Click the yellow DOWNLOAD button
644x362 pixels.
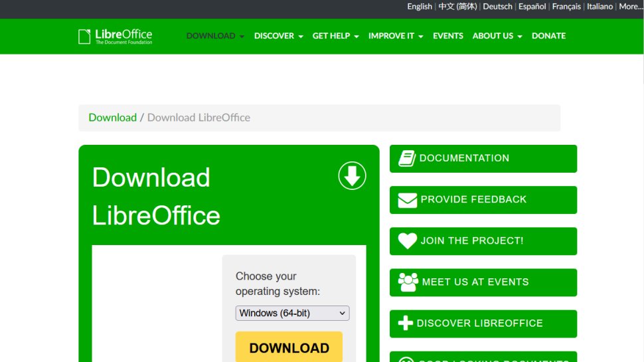(x=289, y=347)
